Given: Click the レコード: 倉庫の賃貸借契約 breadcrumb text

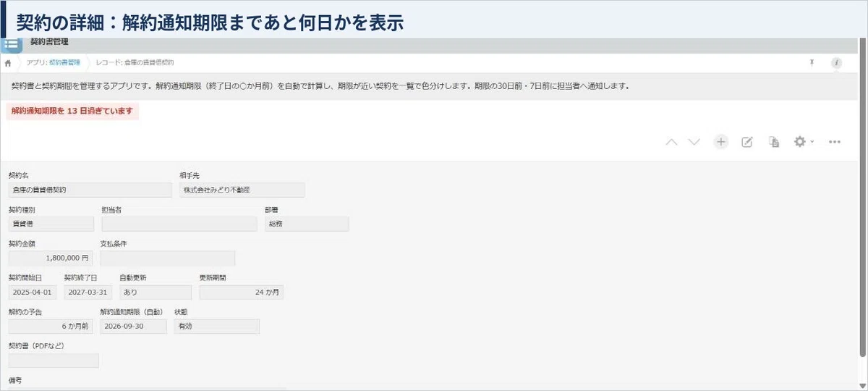Looking at the screenshot, I should 135,63.
